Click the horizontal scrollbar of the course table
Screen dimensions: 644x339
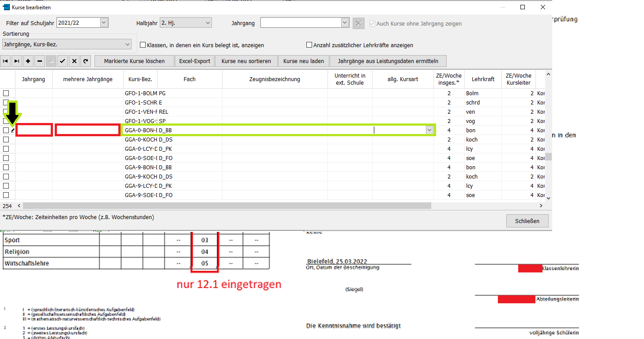coord(227,206)
